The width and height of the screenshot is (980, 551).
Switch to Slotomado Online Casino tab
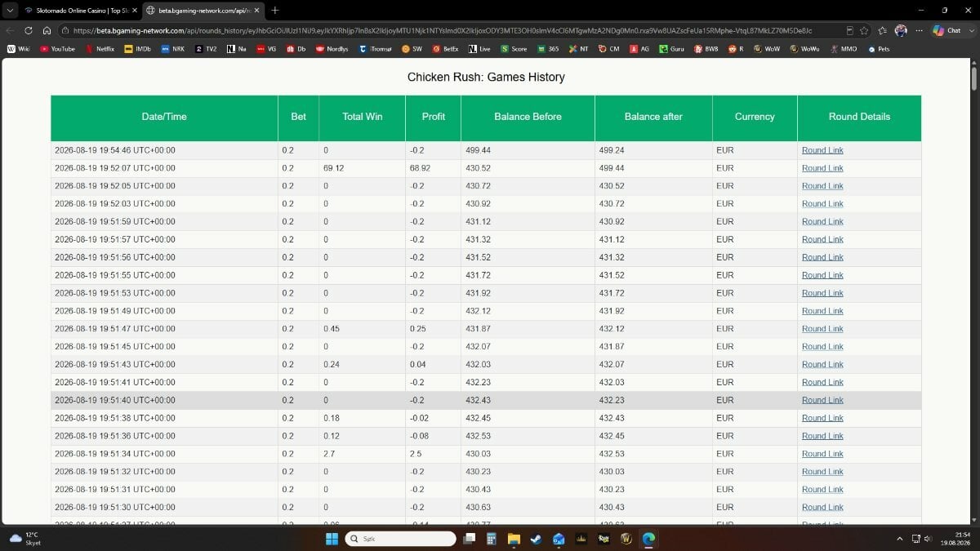point(79,10)
